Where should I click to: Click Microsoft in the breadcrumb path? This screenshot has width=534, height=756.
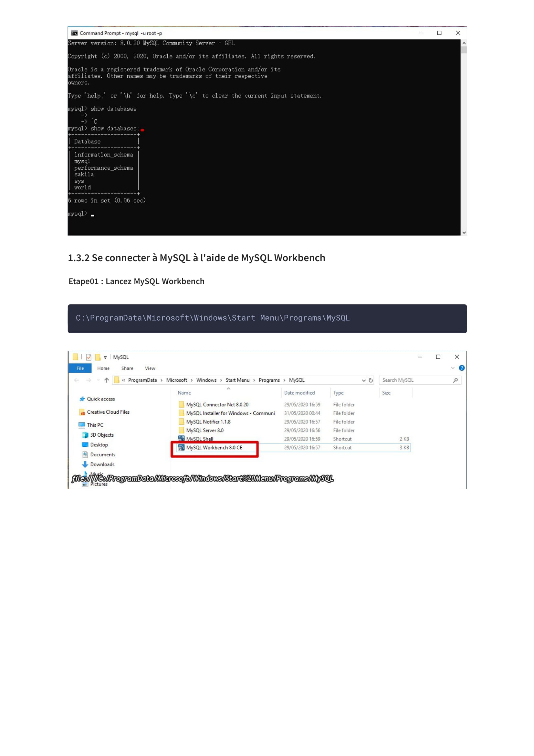tap(177, 380)
